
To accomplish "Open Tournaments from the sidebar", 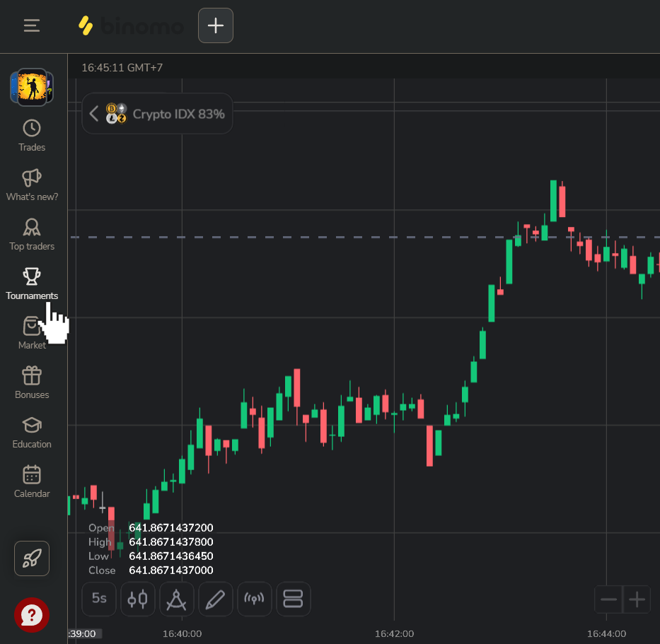I will [x=32, y=284].
